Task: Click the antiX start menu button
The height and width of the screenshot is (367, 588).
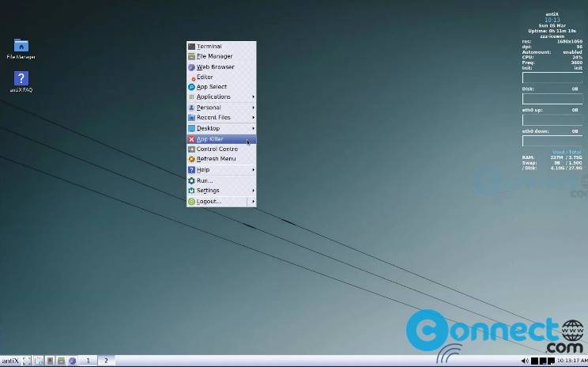Action: 10,361
